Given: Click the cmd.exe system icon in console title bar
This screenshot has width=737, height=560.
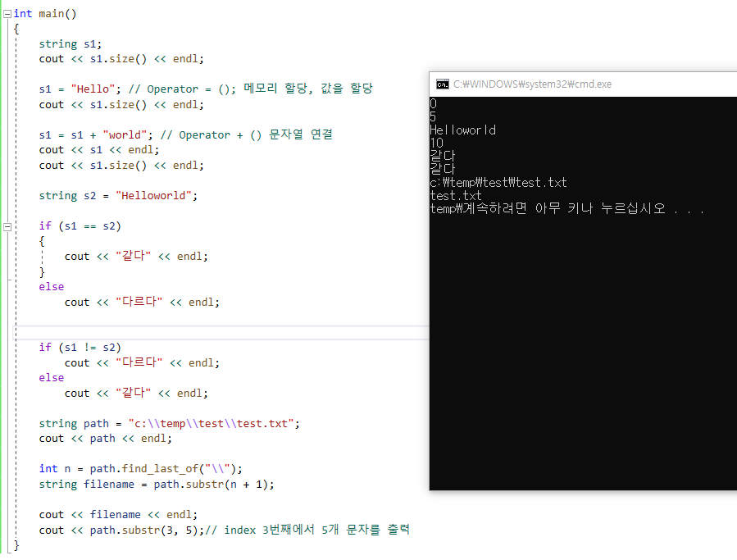Looking at the screenshot, I should pos(444,84).
